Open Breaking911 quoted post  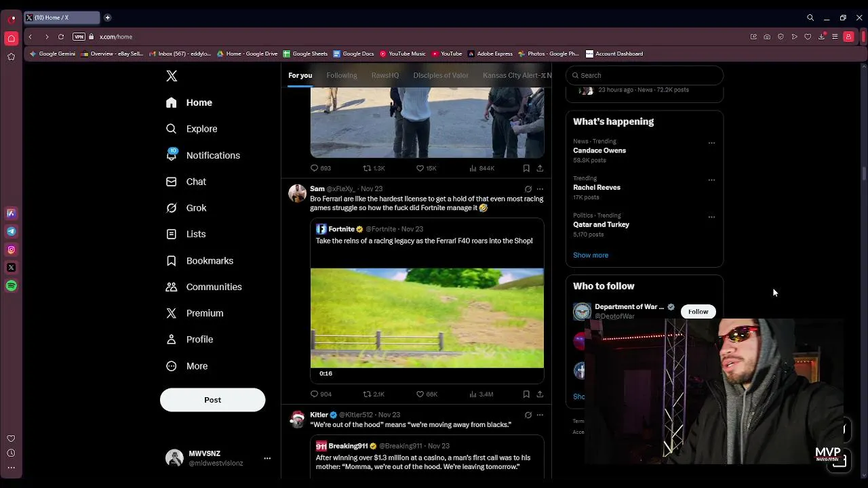point(427,457)
